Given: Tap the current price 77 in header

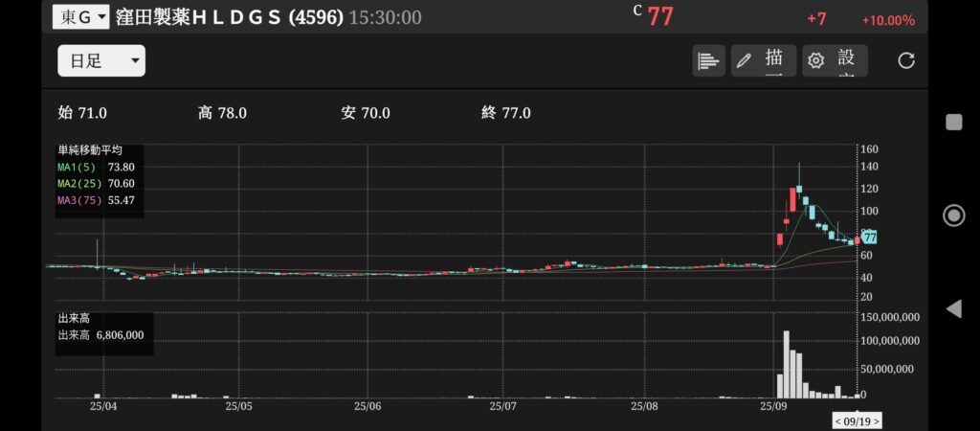Looking at the screenshot, I should coord(660,17).
